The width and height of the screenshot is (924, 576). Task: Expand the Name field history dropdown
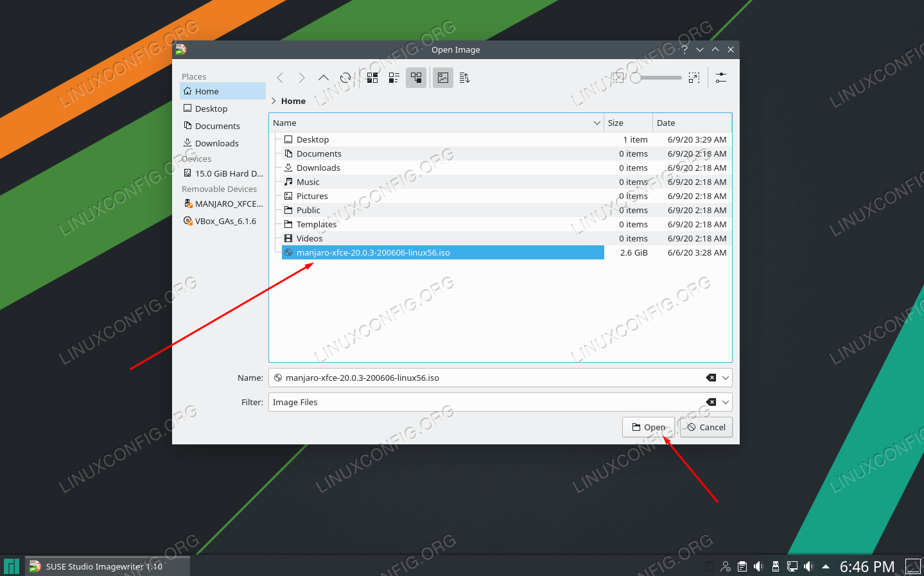pos(726,378)
